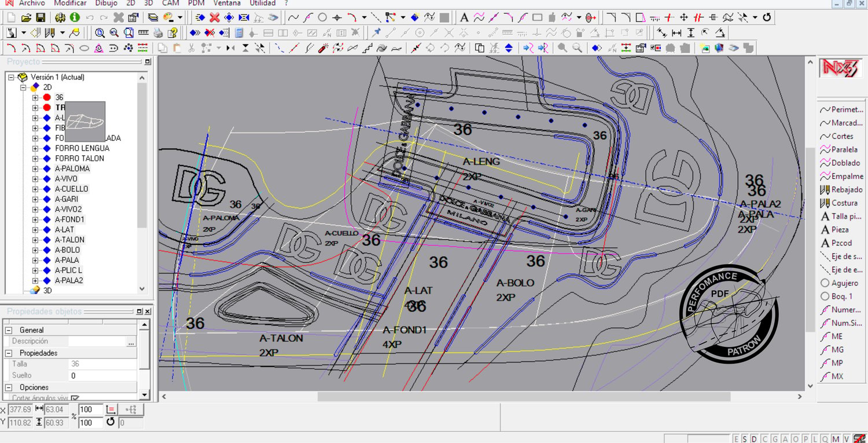Click the Suelto value field

(102, 376)
